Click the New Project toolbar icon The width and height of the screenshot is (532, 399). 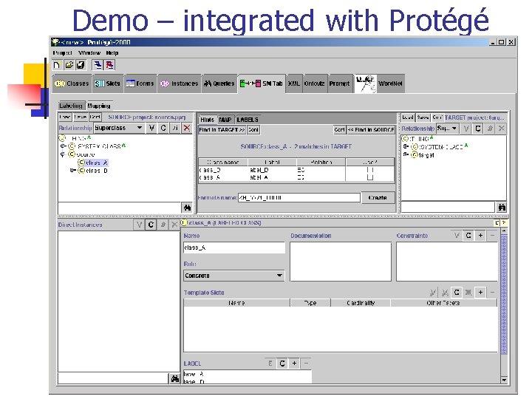[x=57, y=65]
